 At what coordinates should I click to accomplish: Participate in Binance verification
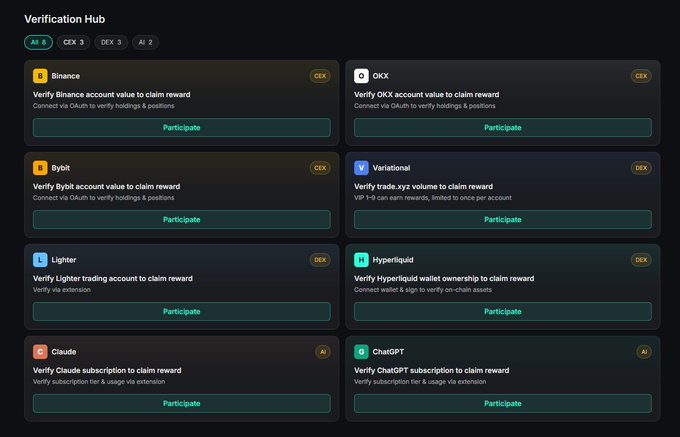182,127
